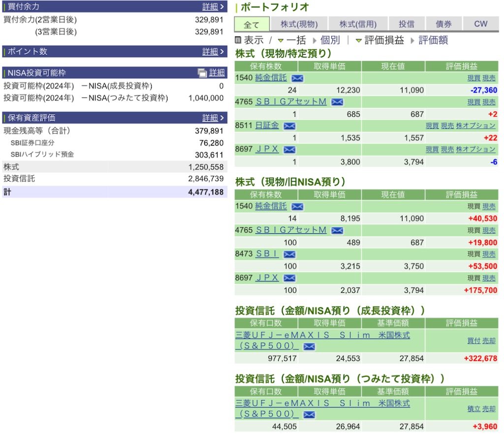Click 評価損益 value -27,360
The height and width of the screenshot is (434, 504).
pyautogui.click(x=484, y=90)
